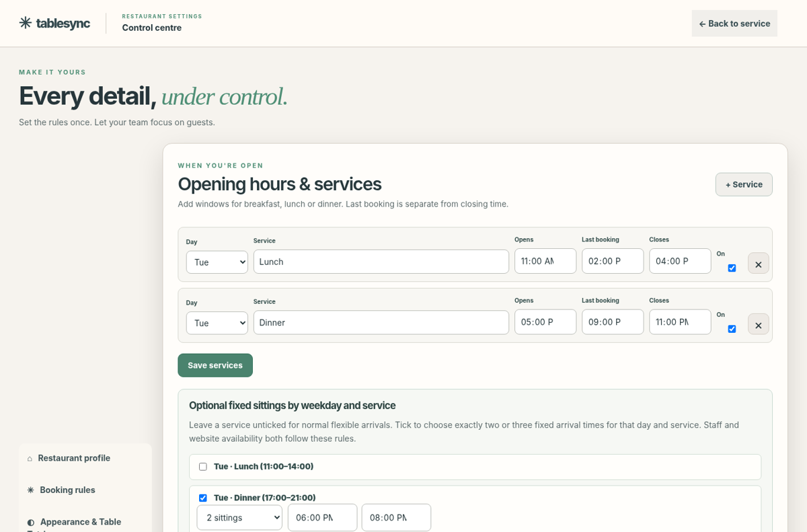Click the tablesync asterisk logo icon

(x=26, y=23)
